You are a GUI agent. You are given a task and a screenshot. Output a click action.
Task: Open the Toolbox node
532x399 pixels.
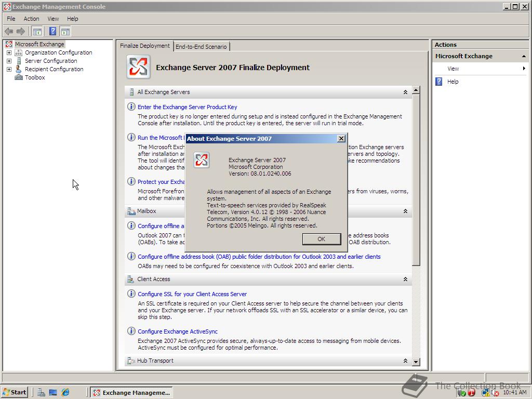(35, 77)
